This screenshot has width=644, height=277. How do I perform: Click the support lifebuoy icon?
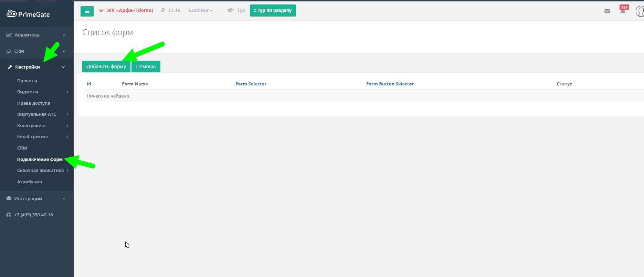pyautogui.click(x=9, y=215)
